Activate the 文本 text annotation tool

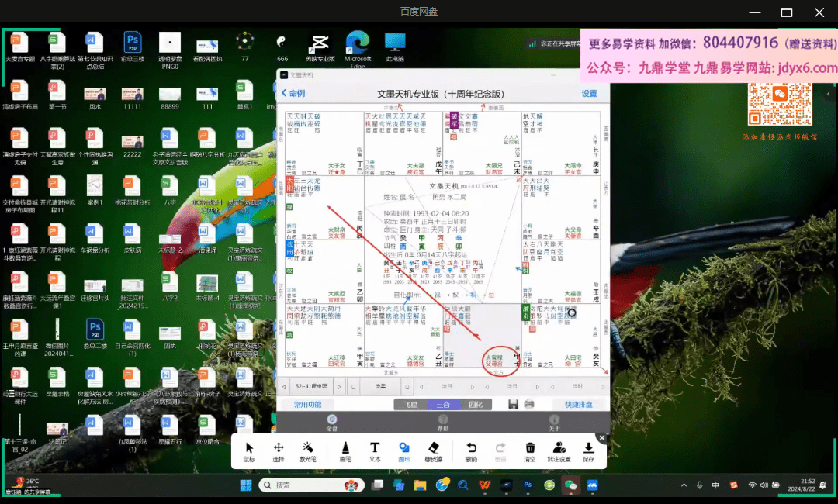(375, 451)
